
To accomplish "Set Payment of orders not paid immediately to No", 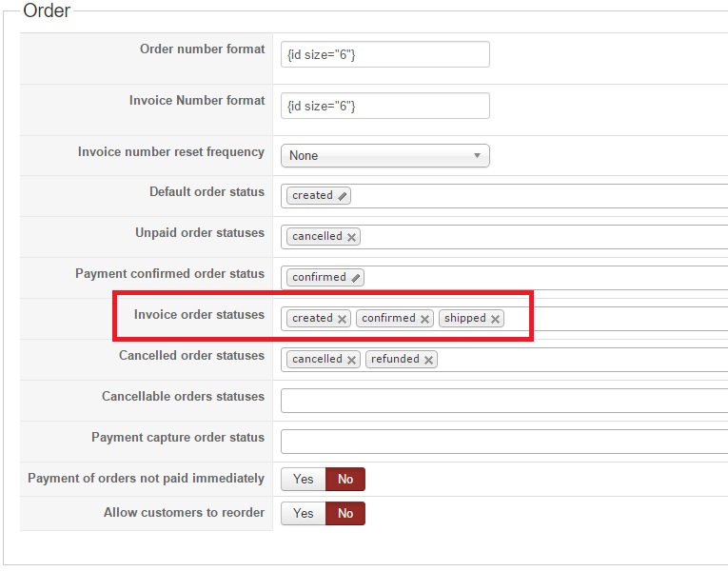I will click(345, 479).
